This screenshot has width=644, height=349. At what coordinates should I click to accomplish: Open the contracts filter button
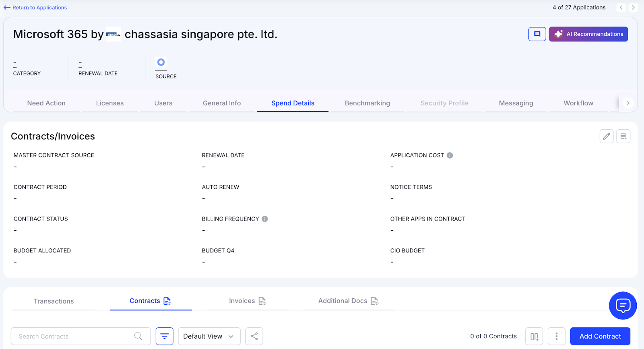pos(165,336)
